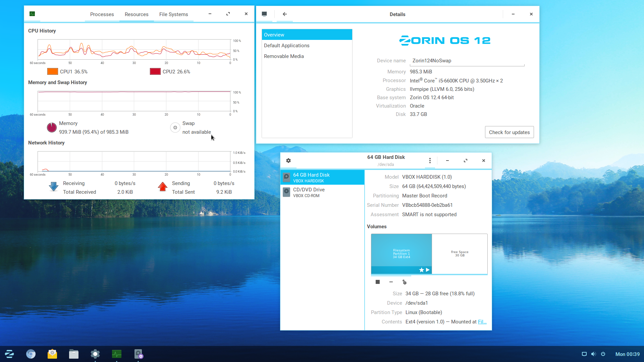This screenshot has width=644, height=362.
Task: Select Removable Media in Details sidebar
Action: pyautogui.click(x=307, y=56)
